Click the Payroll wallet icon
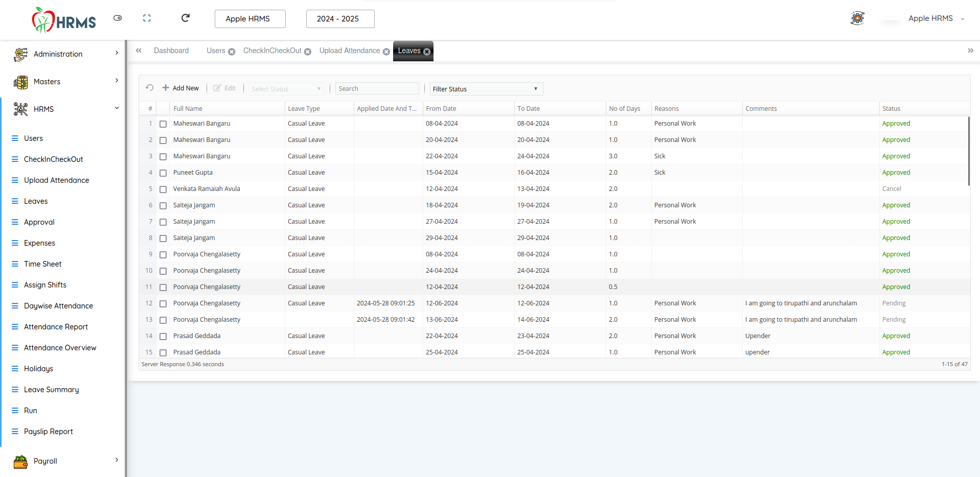This screenshot has height=477, width=980. pyautogui.click(x=21, y=461)
